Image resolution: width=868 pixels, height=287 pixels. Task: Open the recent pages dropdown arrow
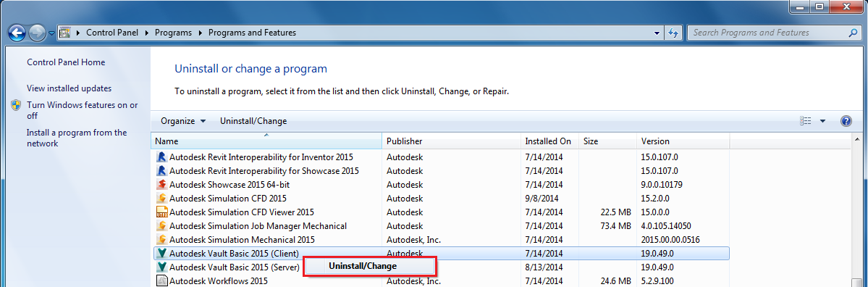51,33
